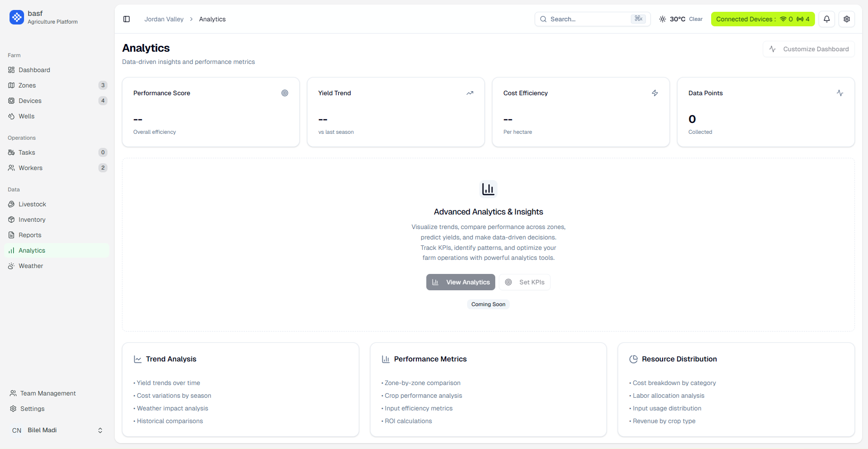868x449 pixels.
Task: Click the lightning icon on Cost Efficiency card
Action: 655,93
